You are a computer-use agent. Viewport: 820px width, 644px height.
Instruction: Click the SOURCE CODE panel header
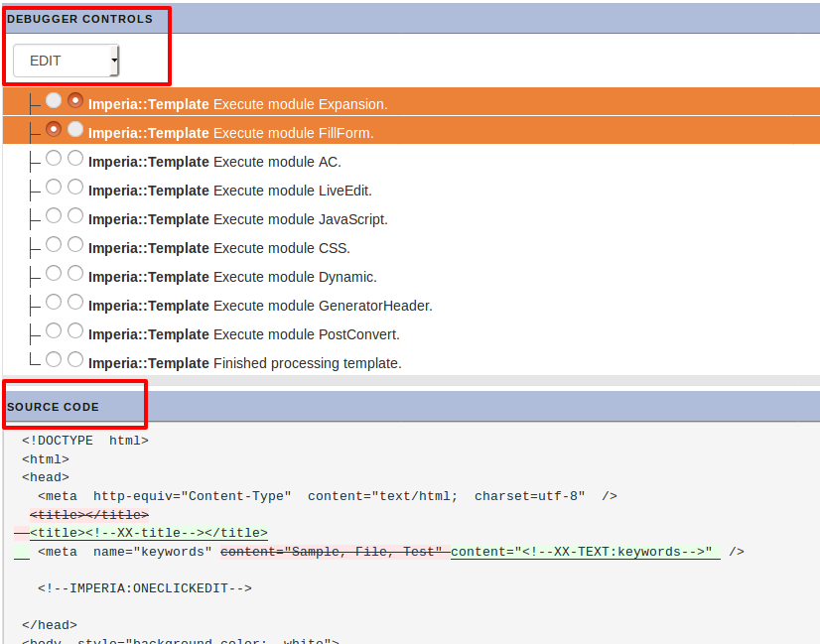411,407
